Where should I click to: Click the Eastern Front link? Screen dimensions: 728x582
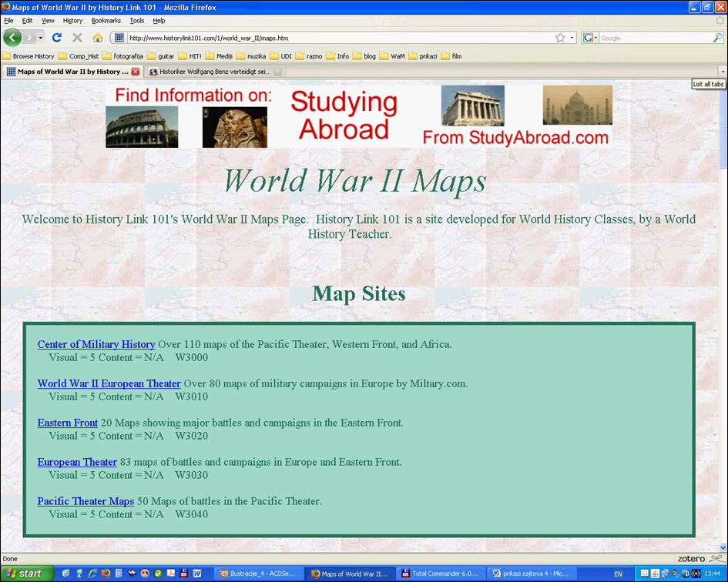click(x=68, y=423)
